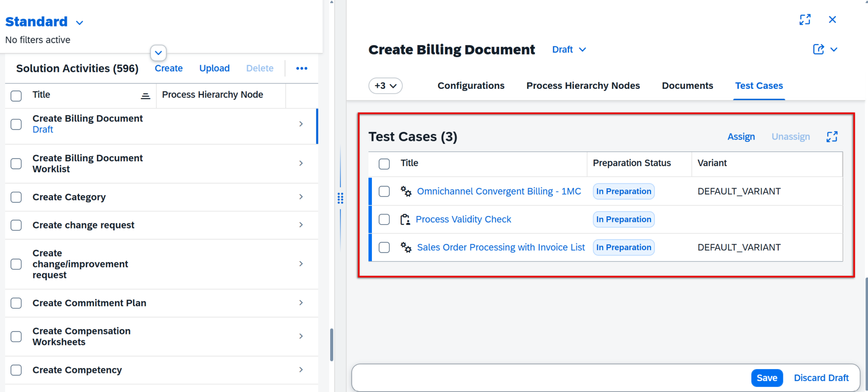Click the Omnichannel Convergent Billing gear icon

click(406, 191)
